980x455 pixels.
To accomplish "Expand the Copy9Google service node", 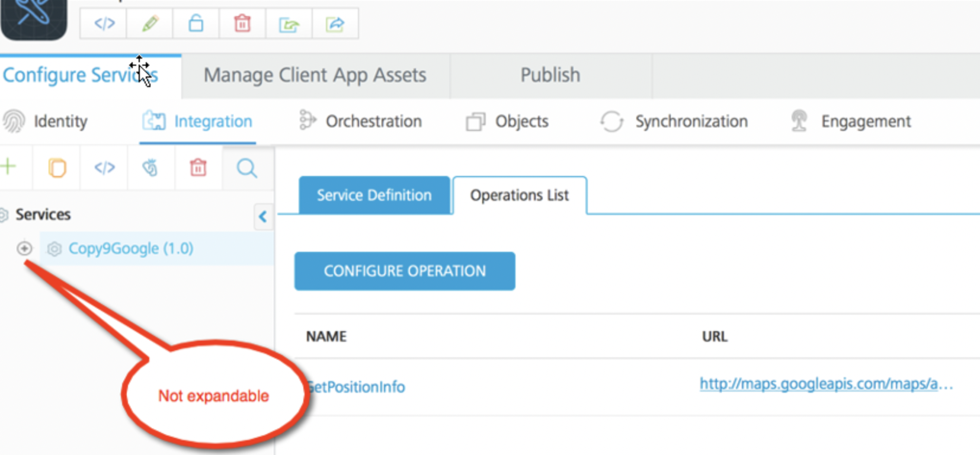I will tap(24, 248).
